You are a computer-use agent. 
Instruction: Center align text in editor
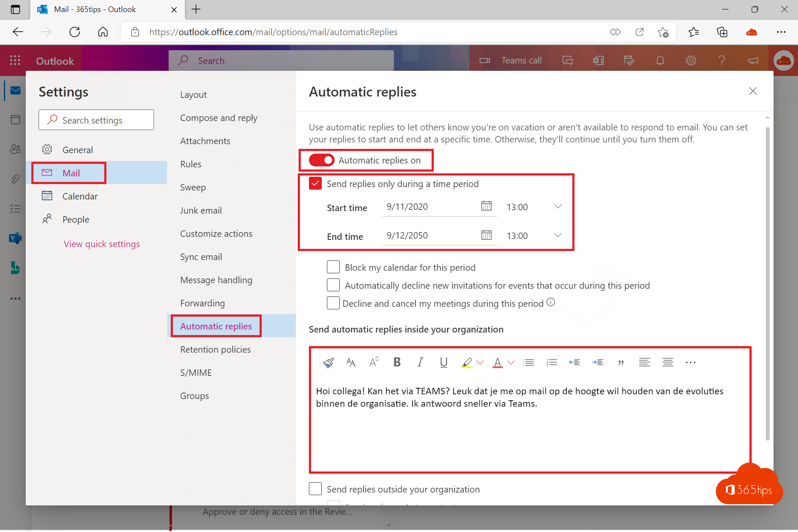pos(668,363)
